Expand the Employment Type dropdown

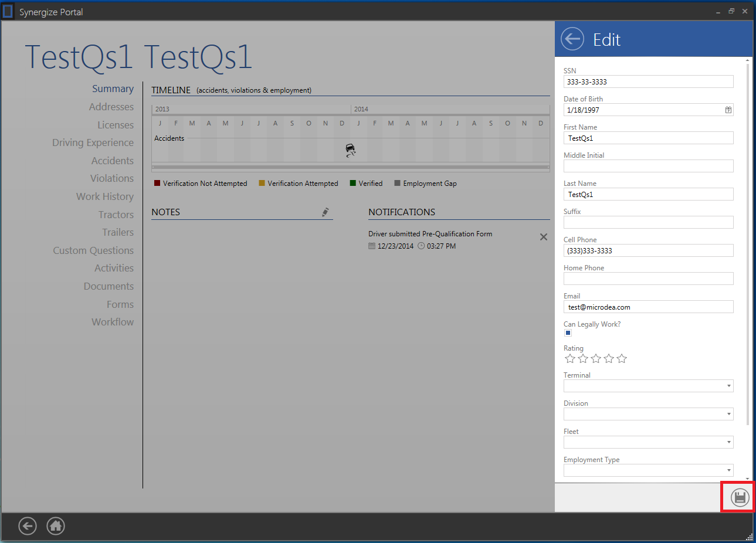[729, 470]
